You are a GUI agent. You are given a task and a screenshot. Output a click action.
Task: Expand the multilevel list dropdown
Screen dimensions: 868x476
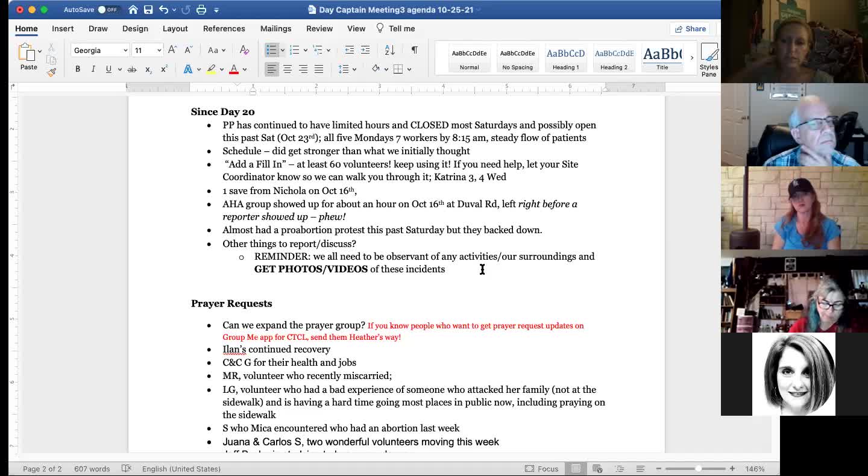(x=329, y=51)
